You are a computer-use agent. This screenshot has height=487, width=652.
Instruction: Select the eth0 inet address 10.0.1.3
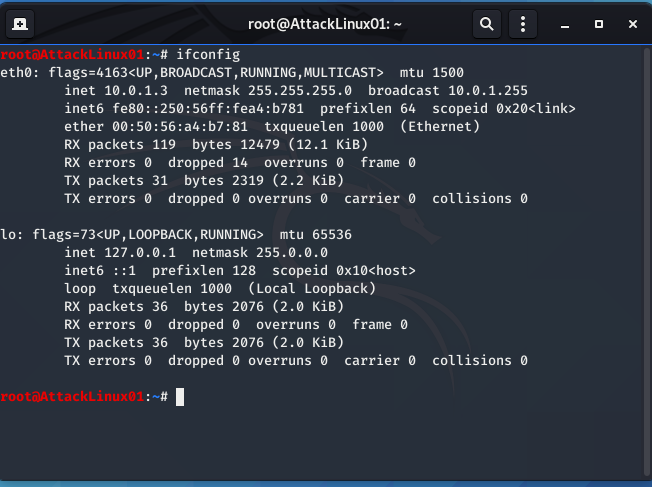click(x=136, y=90)
